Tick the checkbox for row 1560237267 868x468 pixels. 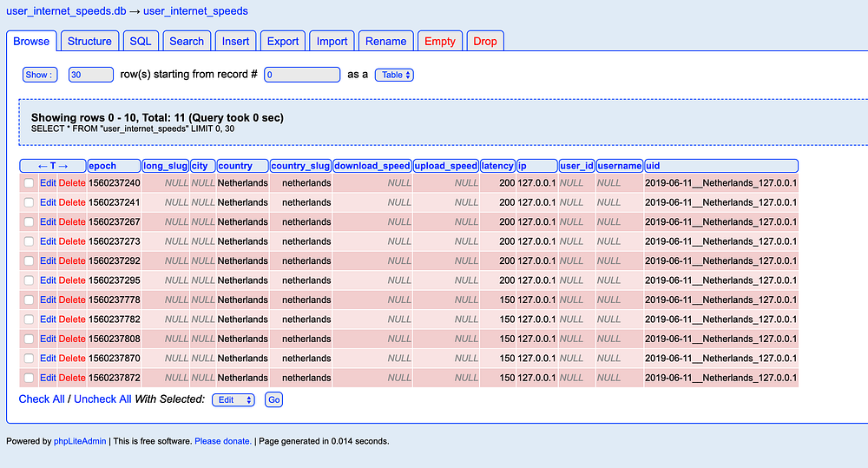coord(29,221)
